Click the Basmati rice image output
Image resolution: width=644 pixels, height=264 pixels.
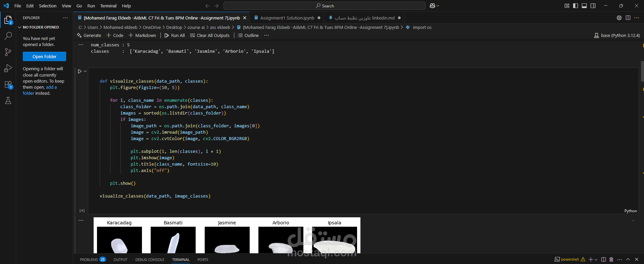pyautogui.click(x=173, y=240)
